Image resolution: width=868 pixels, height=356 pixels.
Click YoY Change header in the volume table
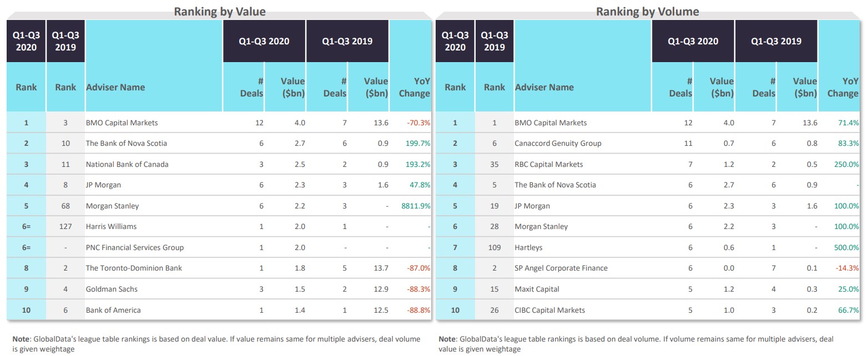pos(842,87)
